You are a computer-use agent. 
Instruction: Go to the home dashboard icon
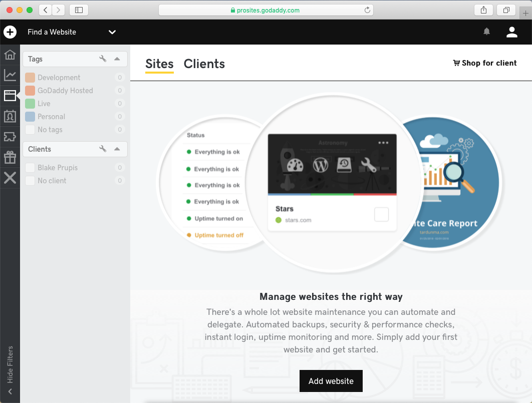coord(10,55)
